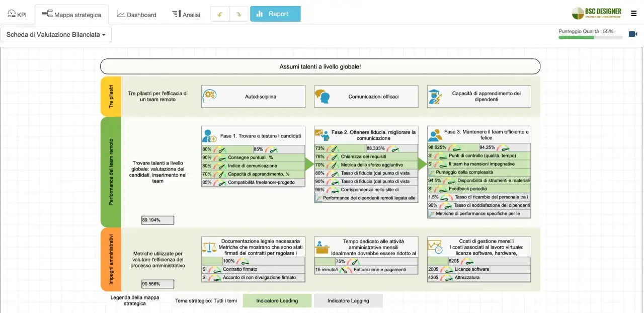
Task: Select 'Tasso di soddisfazione dei dipendenti' row
Action: 479,205
